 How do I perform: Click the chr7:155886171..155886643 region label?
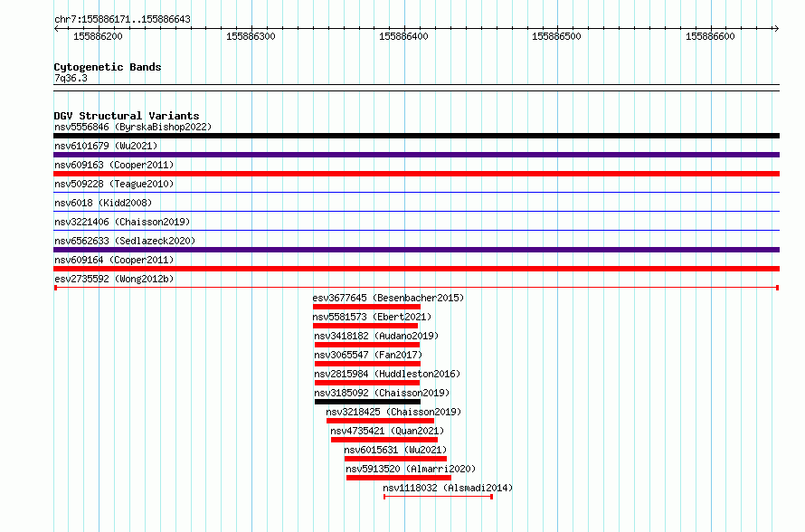click(x=122, y=19)
